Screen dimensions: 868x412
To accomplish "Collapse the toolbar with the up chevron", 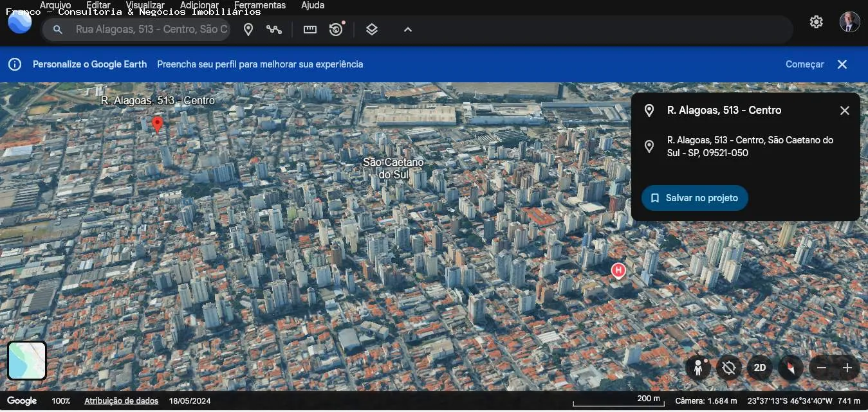I will (408, 30).
